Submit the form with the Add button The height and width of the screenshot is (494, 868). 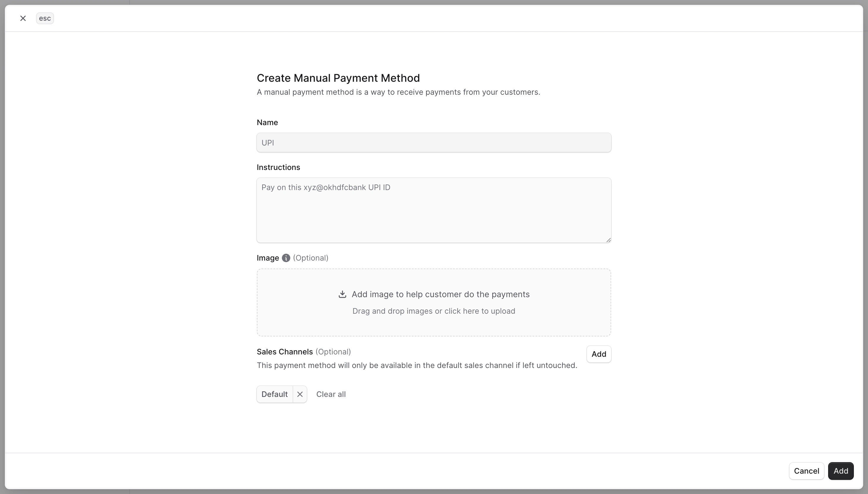pyautogui.click(x=841, y=471)
